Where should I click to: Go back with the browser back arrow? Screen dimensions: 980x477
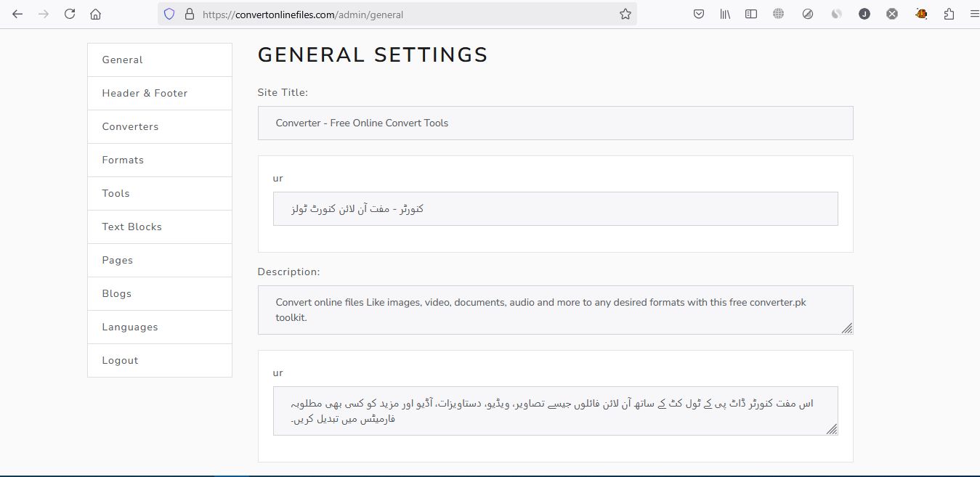[x=17, y=14]
